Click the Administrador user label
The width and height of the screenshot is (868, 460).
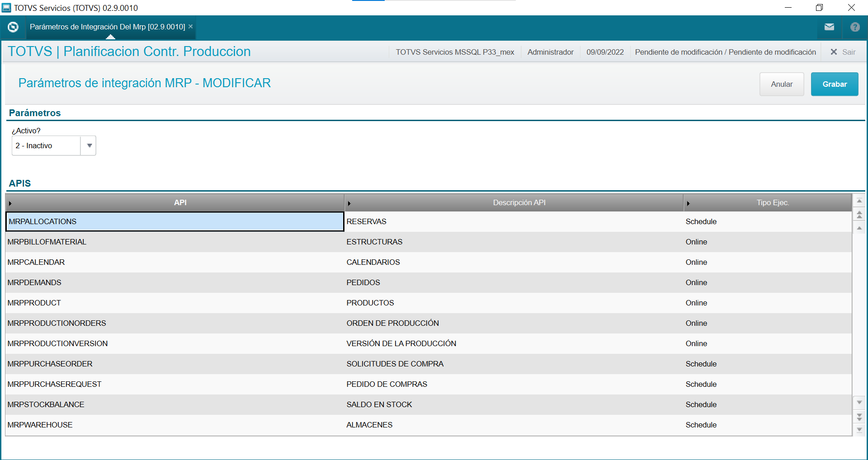(x=550, y=52)
